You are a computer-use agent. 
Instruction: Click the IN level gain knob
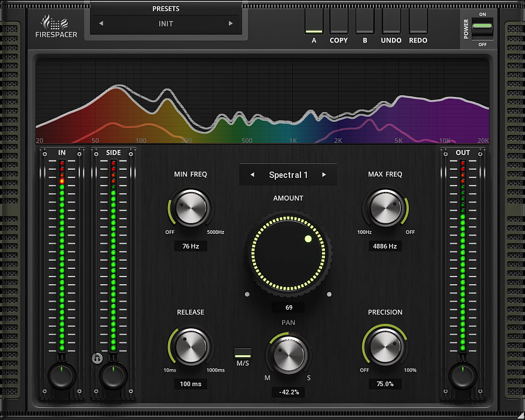[61, 376]
